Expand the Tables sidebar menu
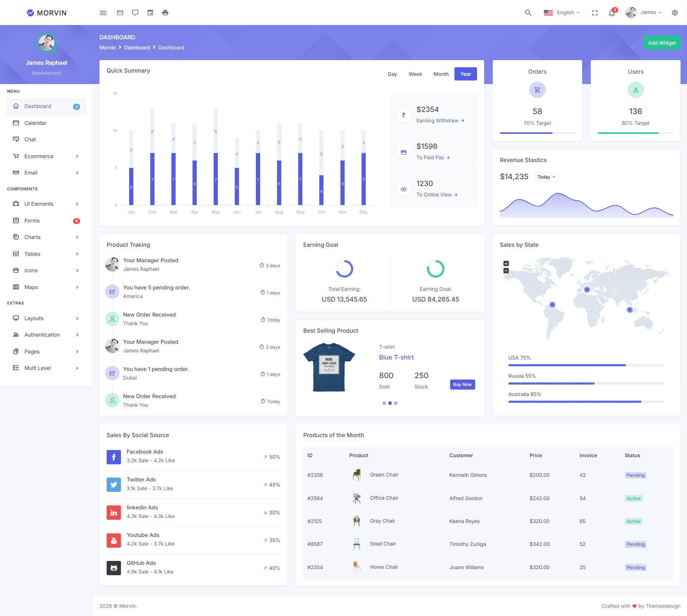 pos(47,254)
